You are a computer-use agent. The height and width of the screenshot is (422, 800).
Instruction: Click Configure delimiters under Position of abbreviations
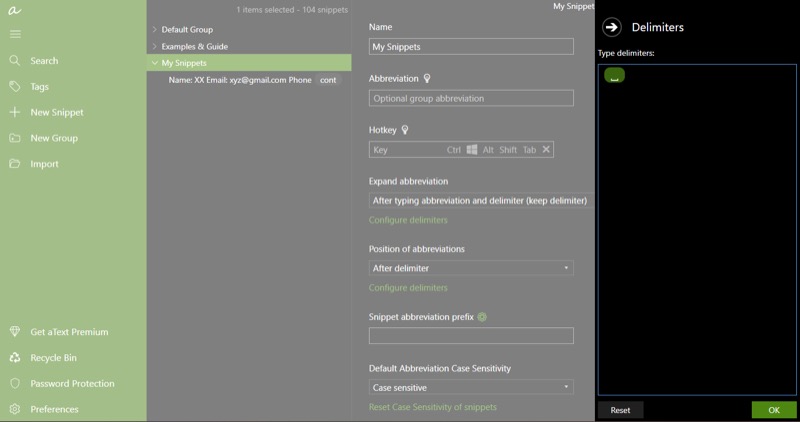click(408, 288)
